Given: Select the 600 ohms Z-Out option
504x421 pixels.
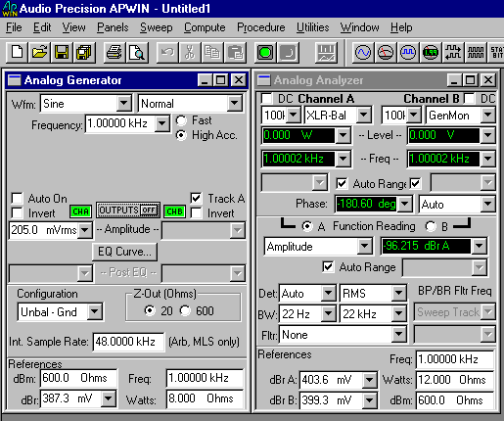Looking at the screenshot, I should pos(185,310).
